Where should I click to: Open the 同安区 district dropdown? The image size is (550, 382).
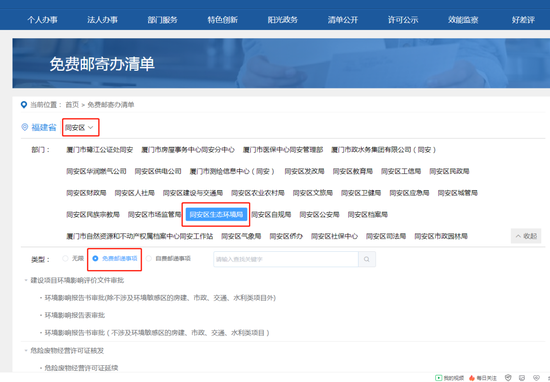[80, 127]
